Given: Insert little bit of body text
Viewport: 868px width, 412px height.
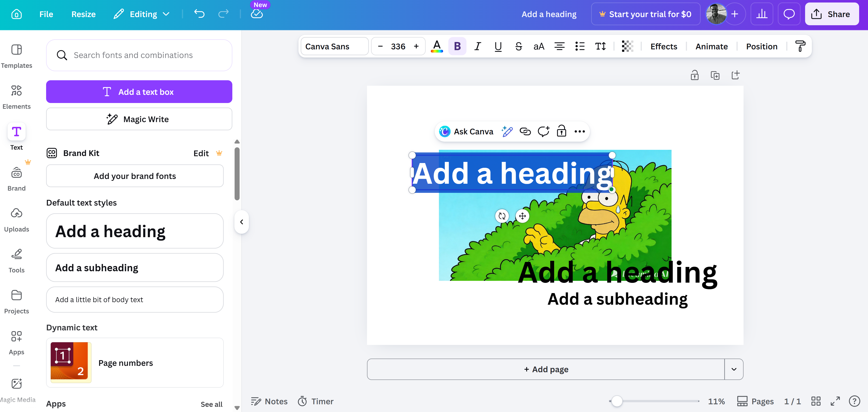Looking at the screenshot, I should pos(135,299).
